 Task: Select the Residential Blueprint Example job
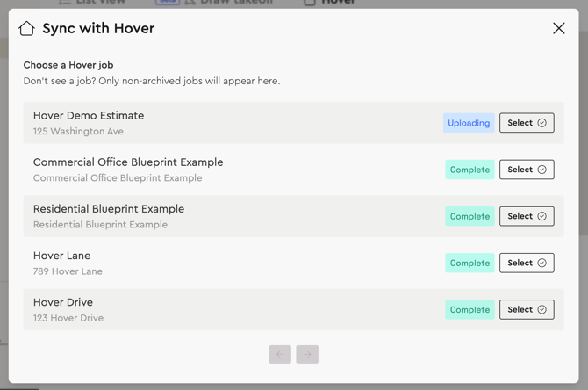coord(527,216)
